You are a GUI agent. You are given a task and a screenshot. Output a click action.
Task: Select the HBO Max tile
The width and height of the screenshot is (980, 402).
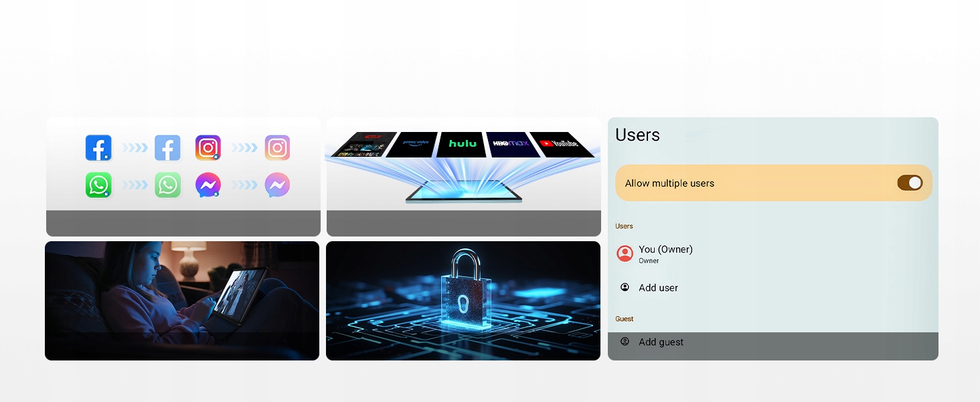pos(512,145)
